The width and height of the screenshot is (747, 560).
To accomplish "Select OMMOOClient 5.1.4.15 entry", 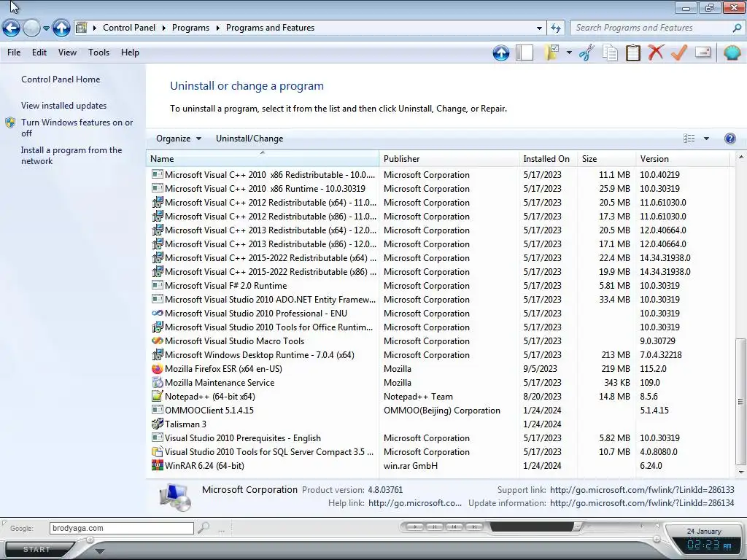I will click(x=438, y=411).
